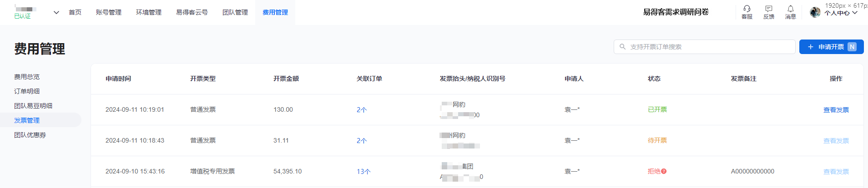Screen dimensions: 868x188
Task: Focus the 支持开票订单搜索 search field
Action: pos(704,47)
